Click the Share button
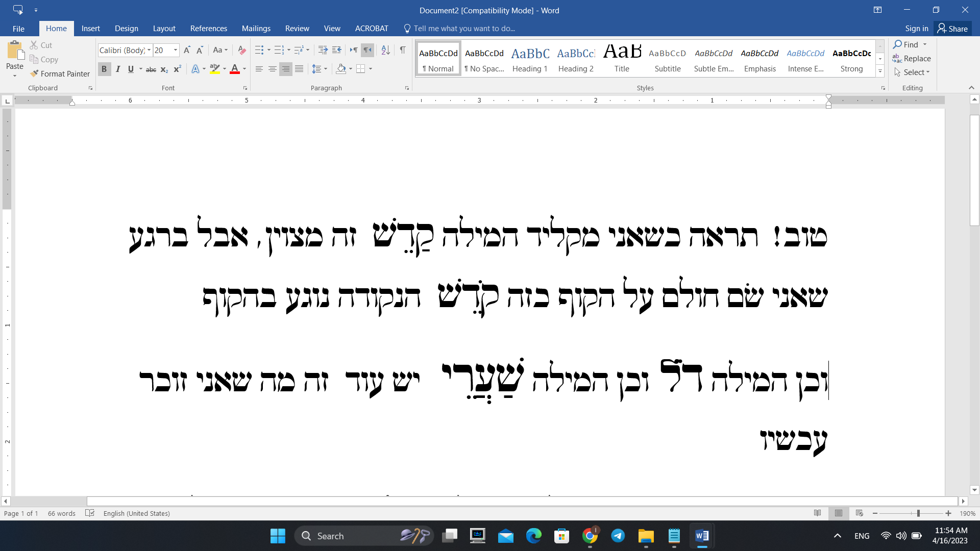The height and width of the screenshot is (551, 980). (x=952, y=29)
